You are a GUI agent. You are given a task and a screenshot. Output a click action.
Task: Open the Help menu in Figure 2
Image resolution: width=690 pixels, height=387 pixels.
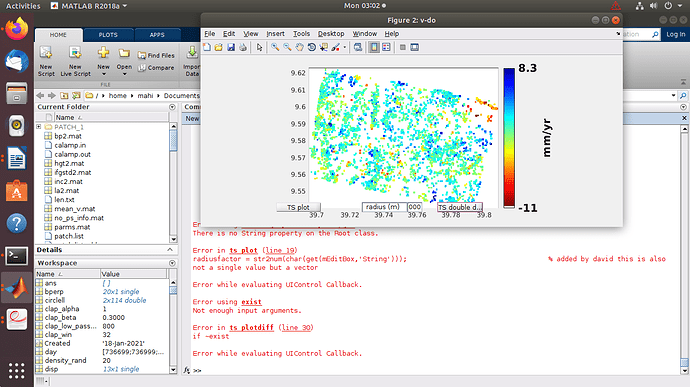click(392, 33)
